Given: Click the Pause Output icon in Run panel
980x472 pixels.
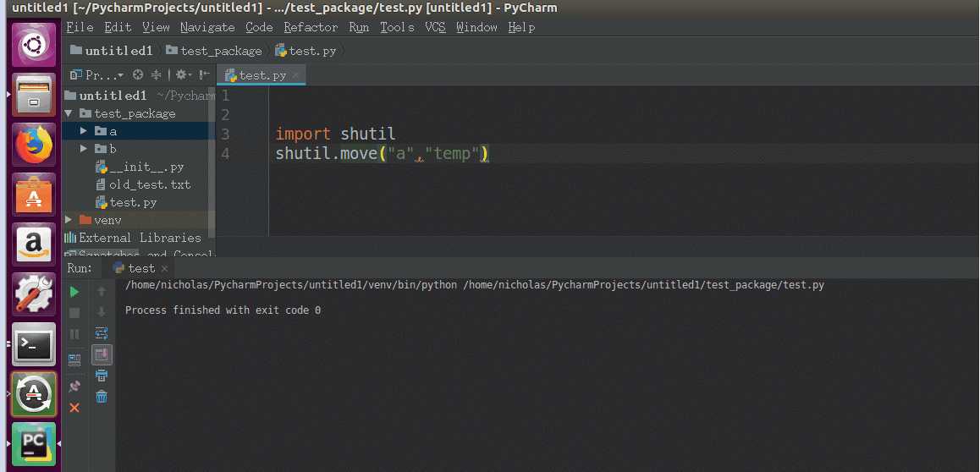Looking at the screenshot, I should pyautogui.click(x=74, y=335).
